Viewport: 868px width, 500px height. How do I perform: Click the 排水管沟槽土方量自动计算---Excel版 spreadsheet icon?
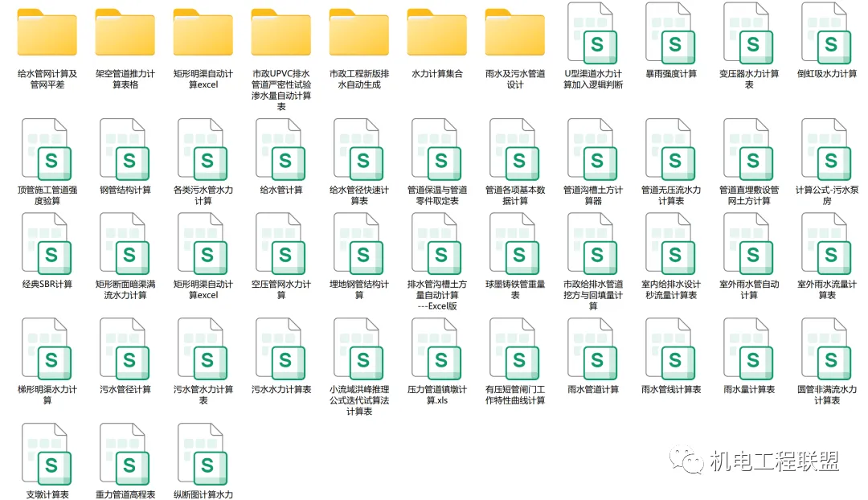437,244
